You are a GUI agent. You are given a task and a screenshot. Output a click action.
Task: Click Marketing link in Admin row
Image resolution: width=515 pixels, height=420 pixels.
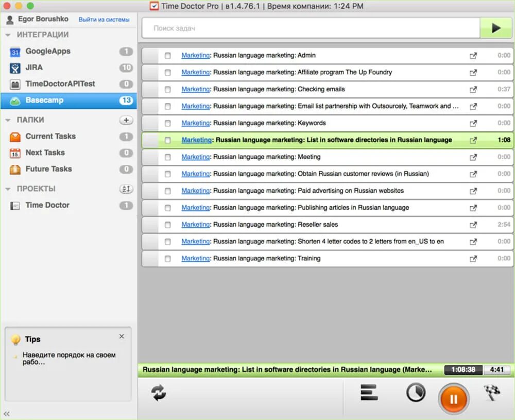195,55
